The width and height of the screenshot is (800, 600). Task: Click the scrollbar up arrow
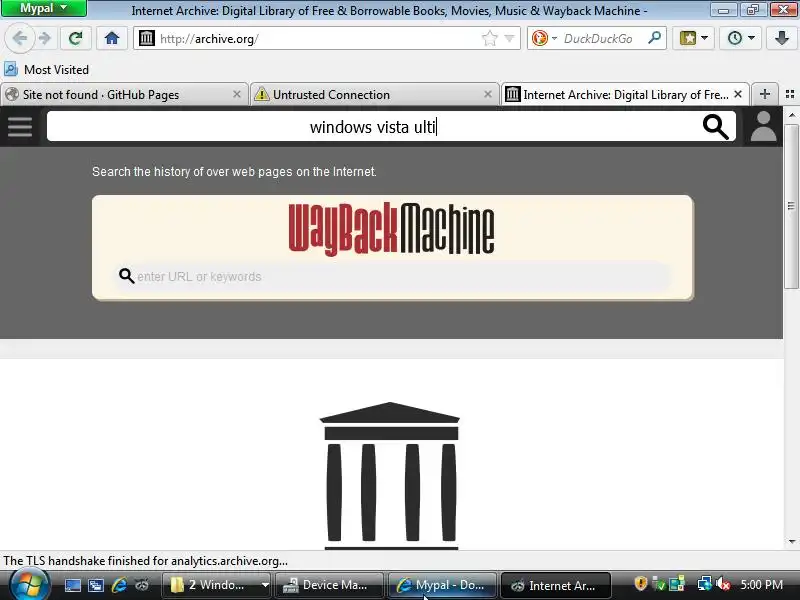(x=791, y=115)
